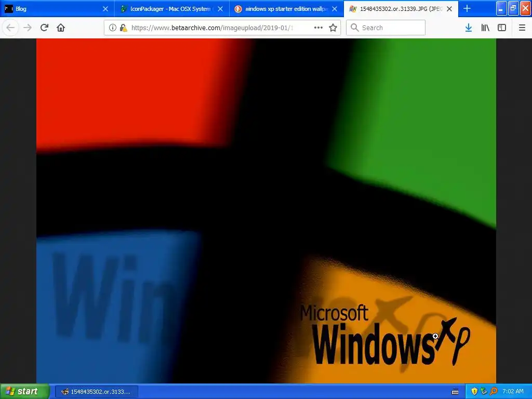The height and width of the screenshot is (399, 532).
Task: Click the network connection tray icon
Action: [x=484, y=392]
